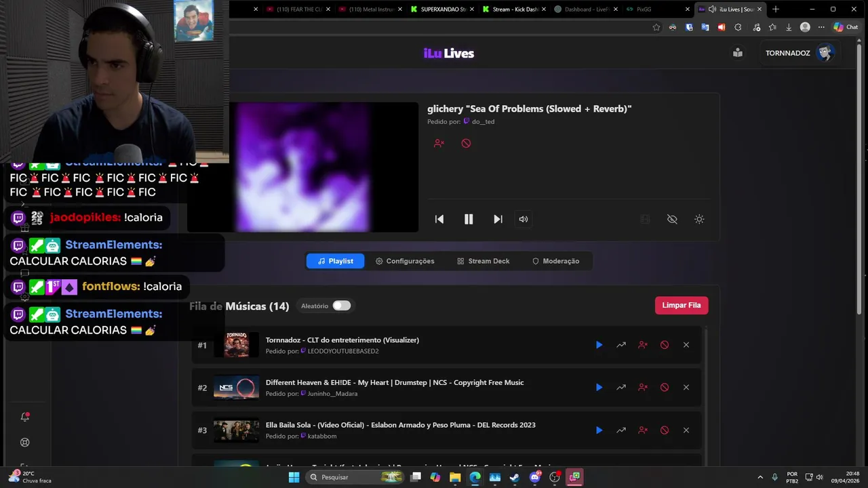Select the Playlist tab
The width and height of the screenshot is (868, 488).
tap(335, 261)
